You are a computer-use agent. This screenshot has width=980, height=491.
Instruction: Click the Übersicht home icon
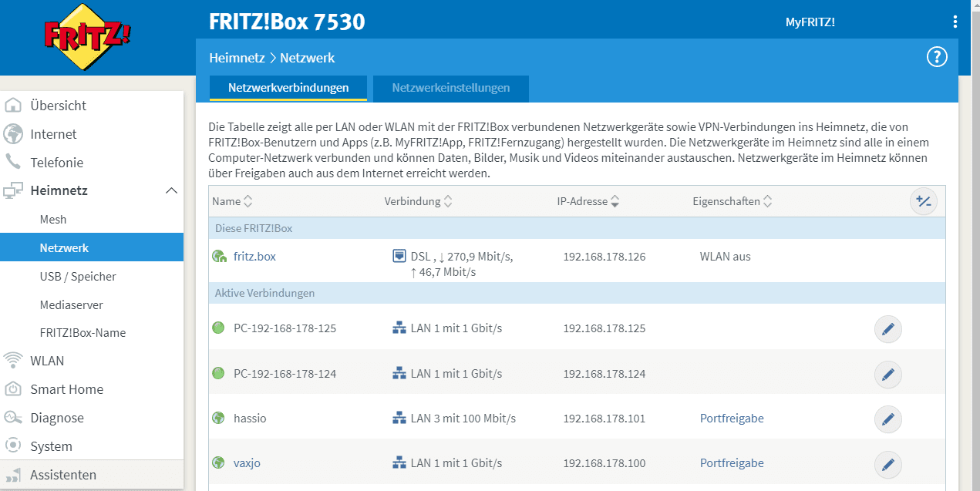(x=14, y=106)
